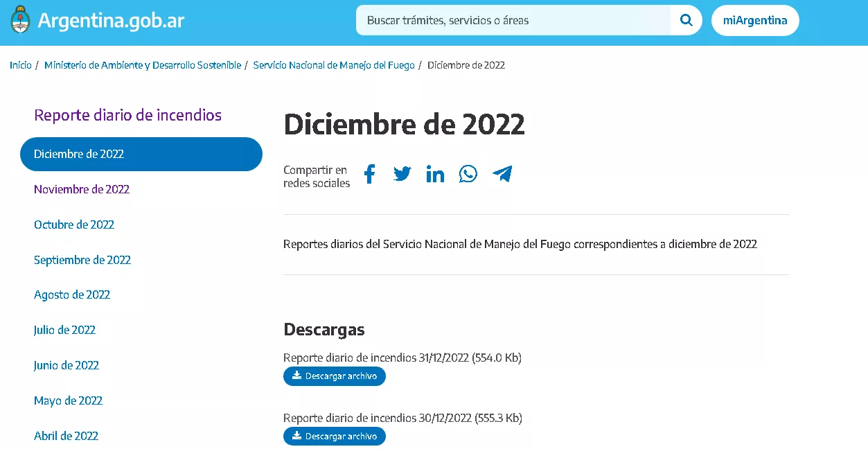Go to Inicio breadcrumb link
The width and height of the screenshot is (868, 449).
[21, 65]
